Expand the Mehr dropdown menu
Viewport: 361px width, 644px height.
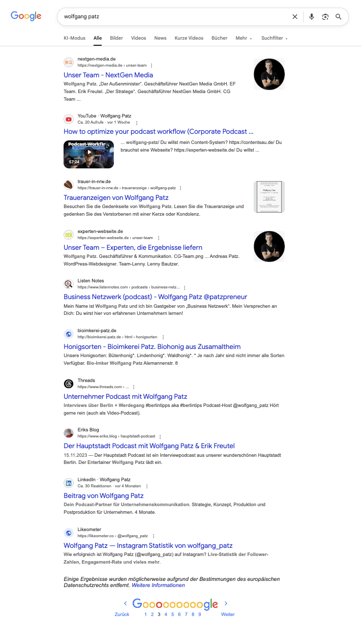244,38
